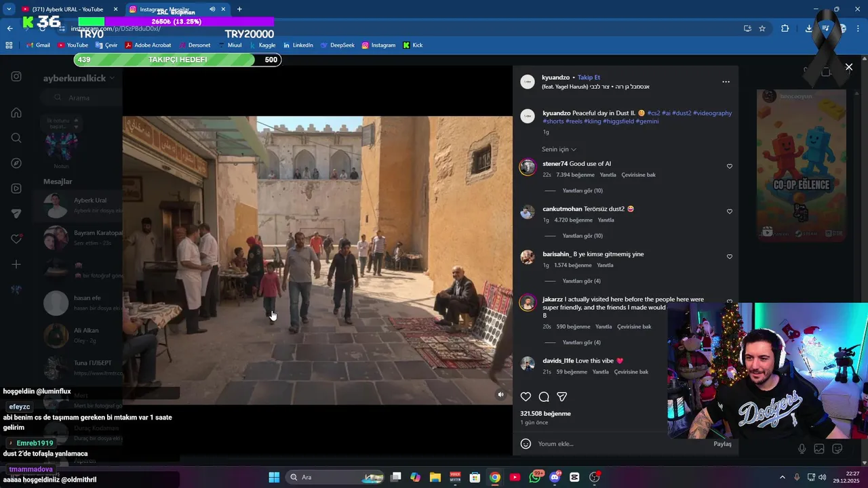Focus the 'Yorum ekle...' comment field

pos(620,444)
